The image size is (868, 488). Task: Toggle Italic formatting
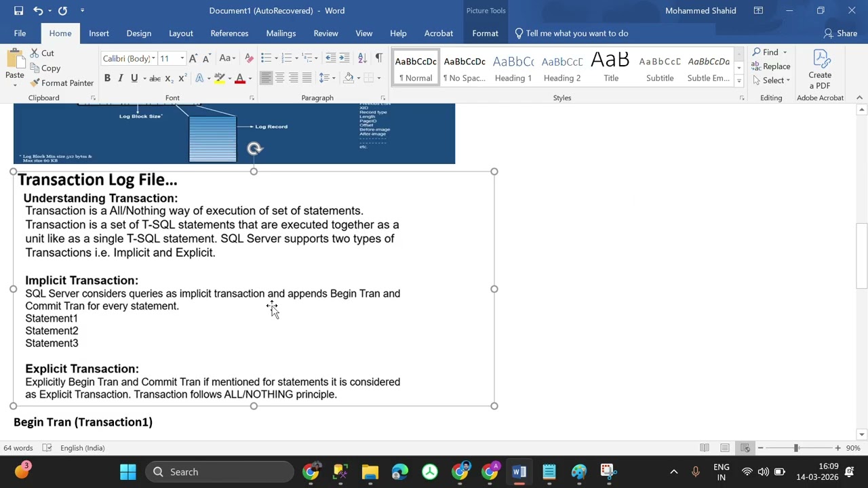click(121, 78)
